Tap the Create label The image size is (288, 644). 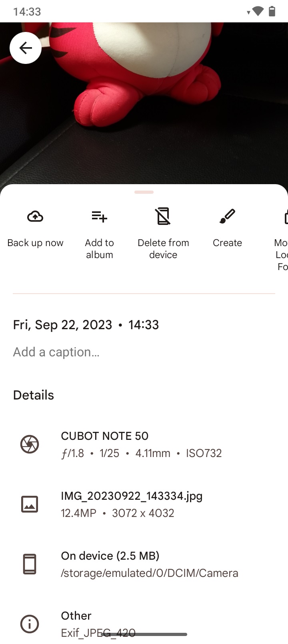pyautogui.click(x=227, y=243)
